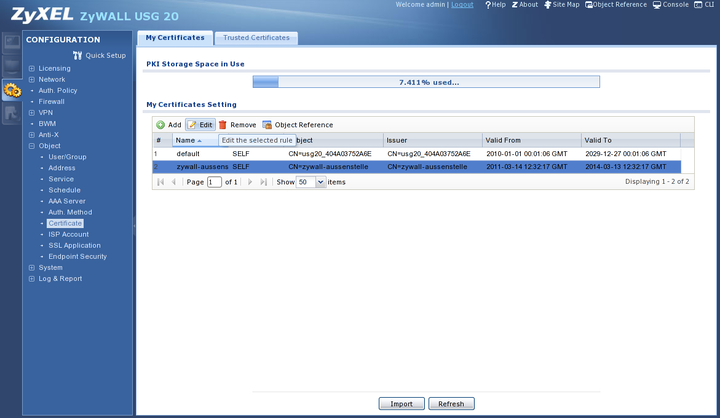Open BWM in the menu
This screenshot has width=720, height=418.
(47, 124)
